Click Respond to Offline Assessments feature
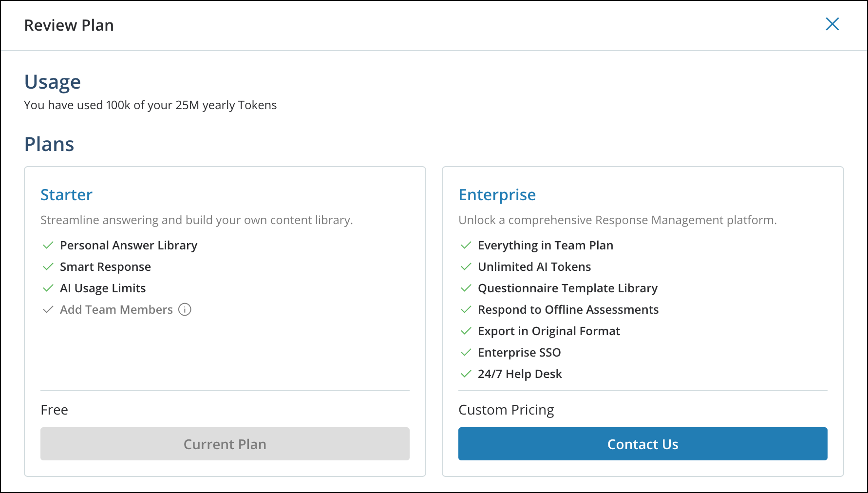This screenshot has height=493, width=868. click(568, 309)
